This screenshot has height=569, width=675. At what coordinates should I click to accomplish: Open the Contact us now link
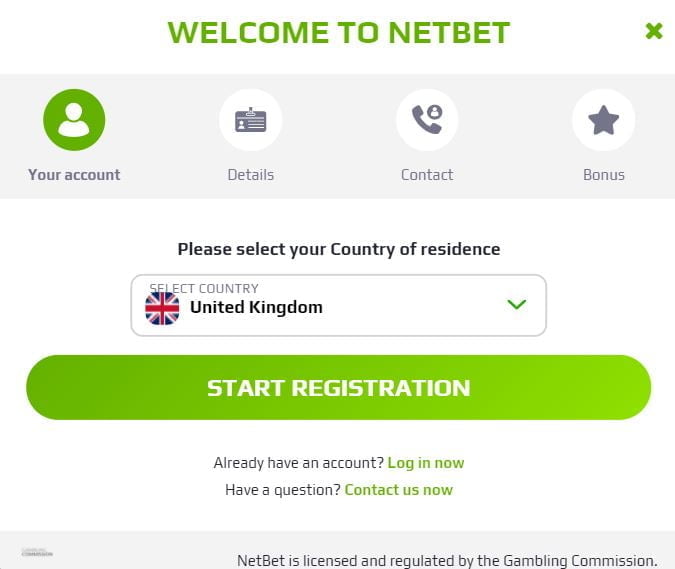click(x=398, y=490)
